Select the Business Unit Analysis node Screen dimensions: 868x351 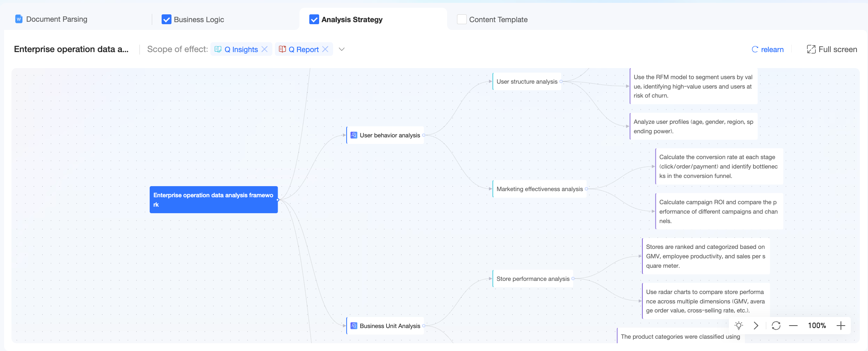[386, 326]
